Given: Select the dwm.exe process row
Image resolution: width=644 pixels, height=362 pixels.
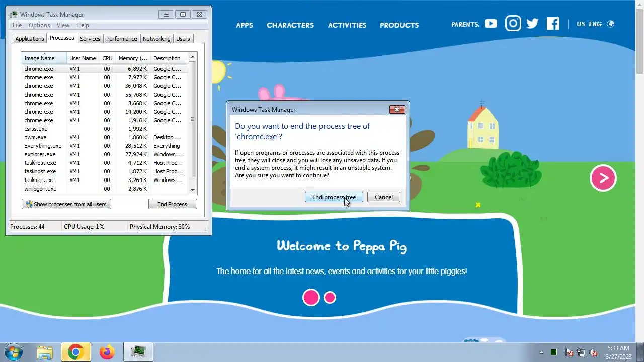Looking at the screenshot, I should coord(105,137).
